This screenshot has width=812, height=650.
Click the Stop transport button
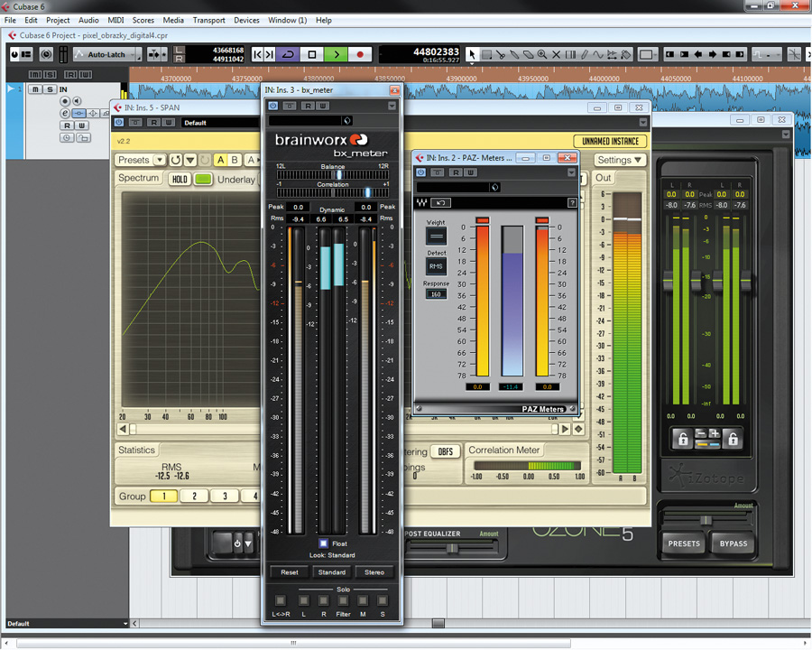click(x=312, y=54)
